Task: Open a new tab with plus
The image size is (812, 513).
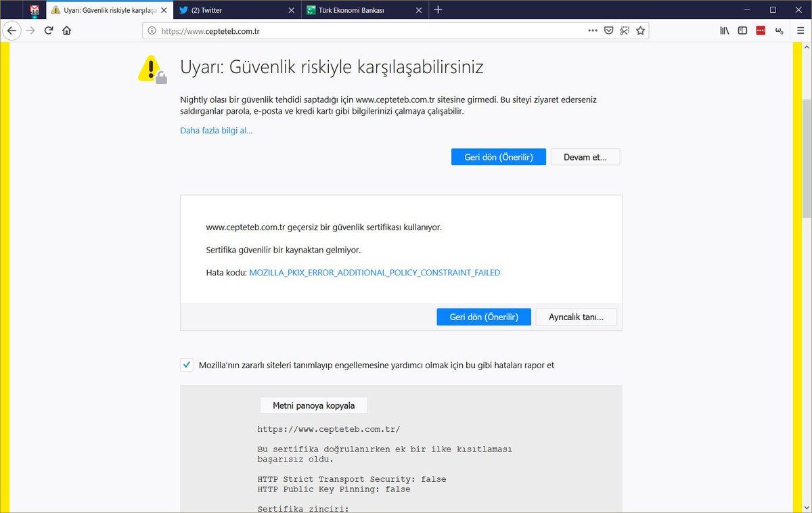Action: pos(438,10)
